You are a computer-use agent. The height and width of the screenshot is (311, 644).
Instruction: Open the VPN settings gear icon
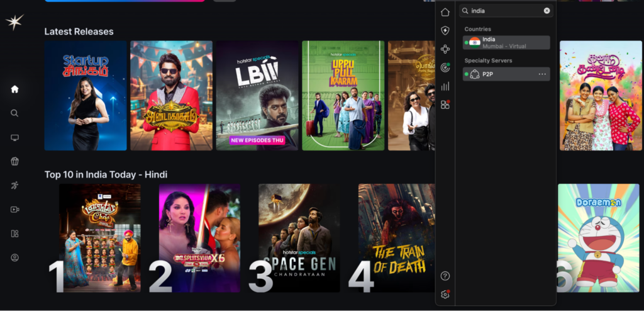point(445,294)
